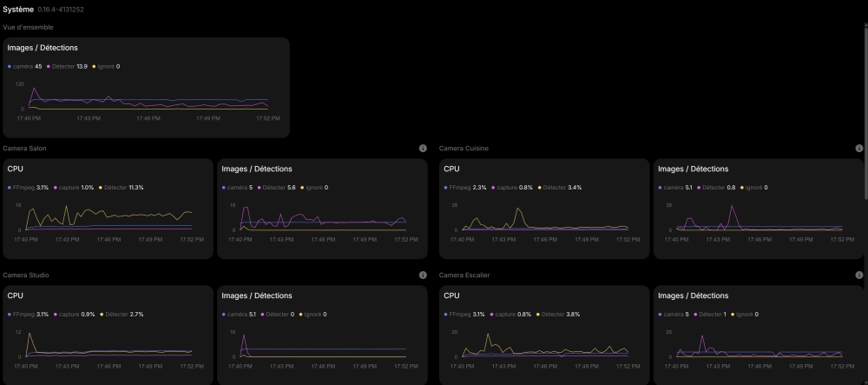Click "capture 0.8%" in the Camera Escalier CPU legend

pos(511,315)
